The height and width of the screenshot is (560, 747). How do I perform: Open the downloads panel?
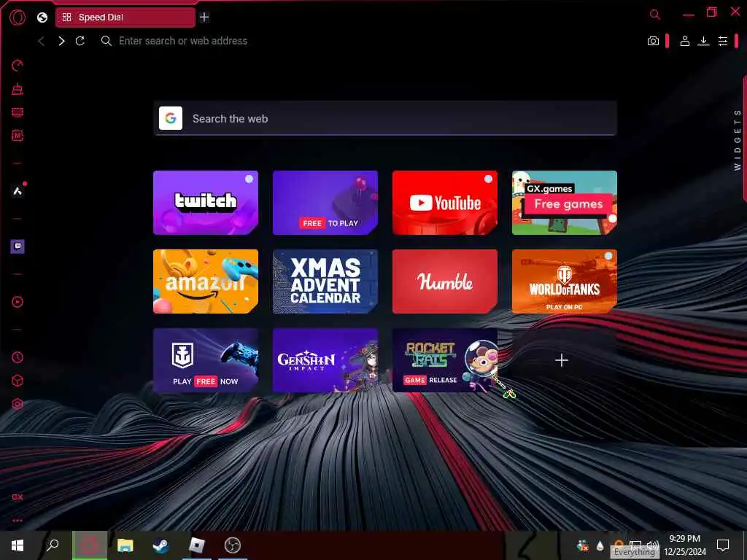coord(703,41)
